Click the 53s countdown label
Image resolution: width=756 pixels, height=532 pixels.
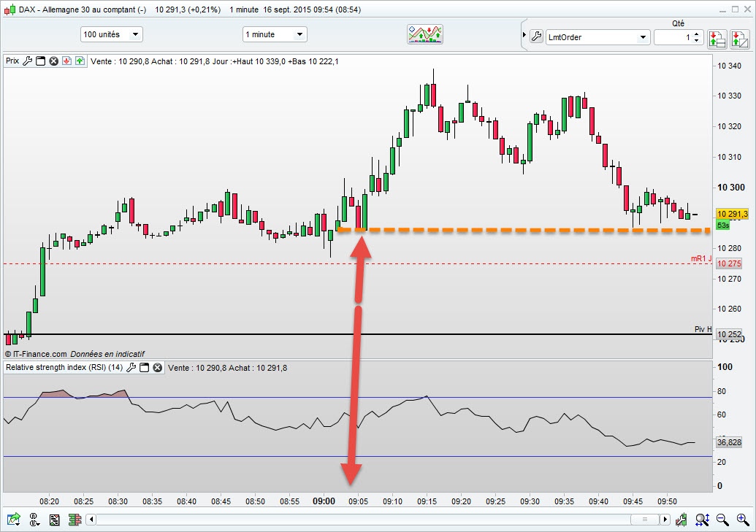click(x=722, y=225)
